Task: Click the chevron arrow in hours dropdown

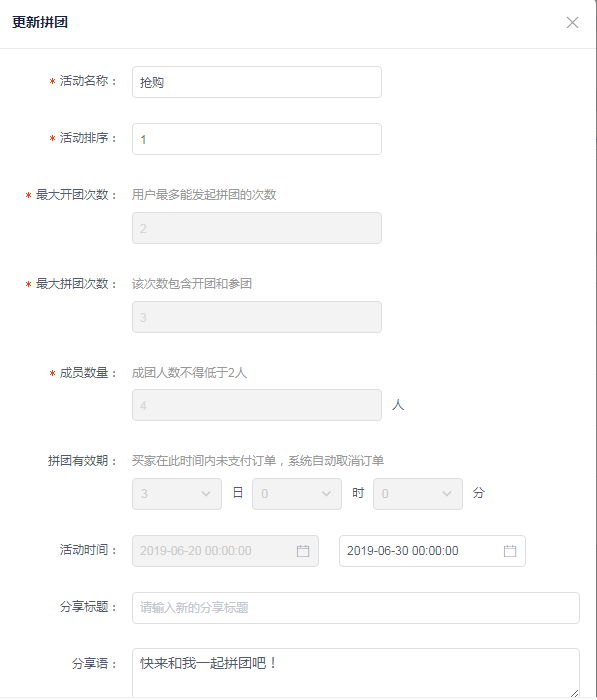Action: pyautogui.click(x=326, y=494)
